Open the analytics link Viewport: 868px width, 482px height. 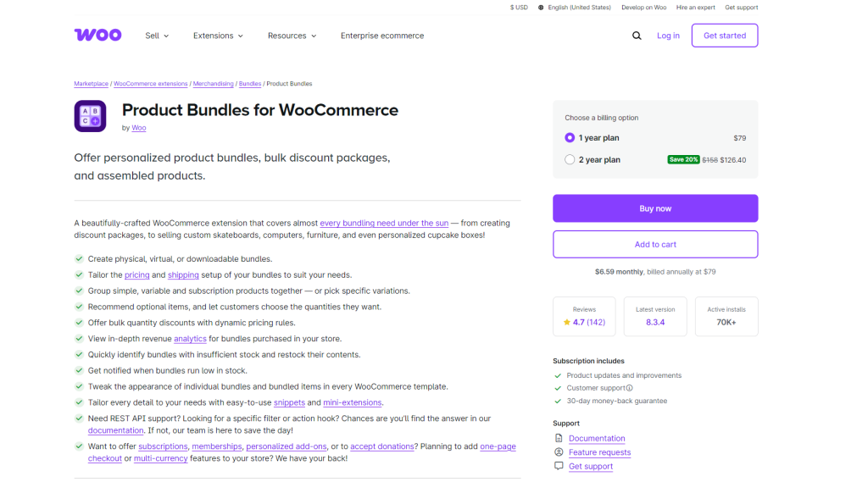point(190,339)
